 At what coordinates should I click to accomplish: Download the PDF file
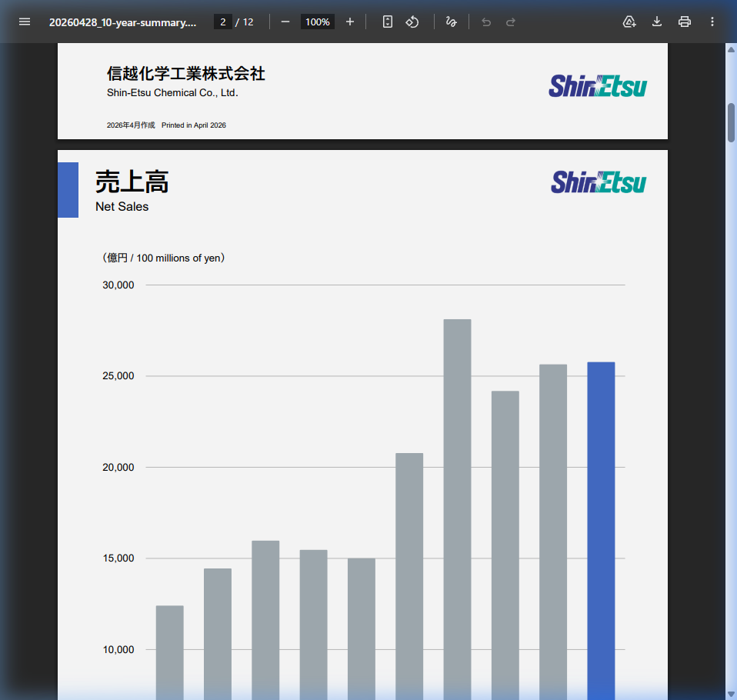point(657,22)
